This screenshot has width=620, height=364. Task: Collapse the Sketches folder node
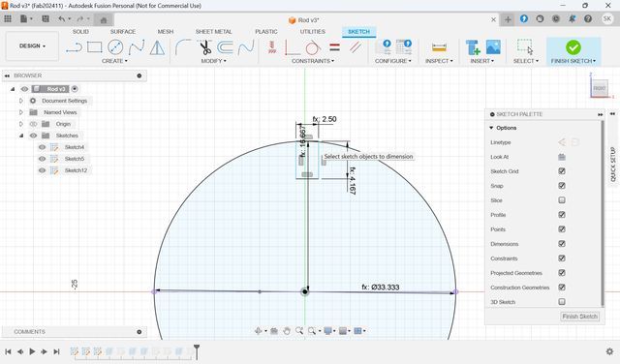point(21,136)
